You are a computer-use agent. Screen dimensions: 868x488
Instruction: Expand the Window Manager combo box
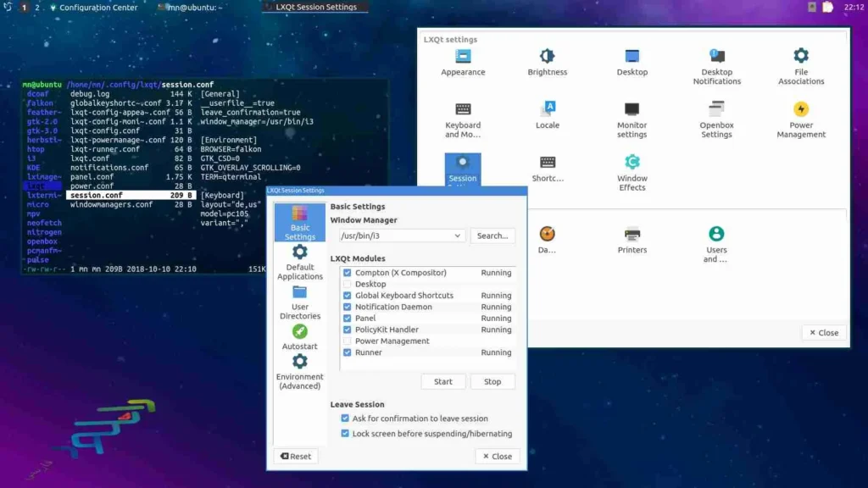(401, 236)
